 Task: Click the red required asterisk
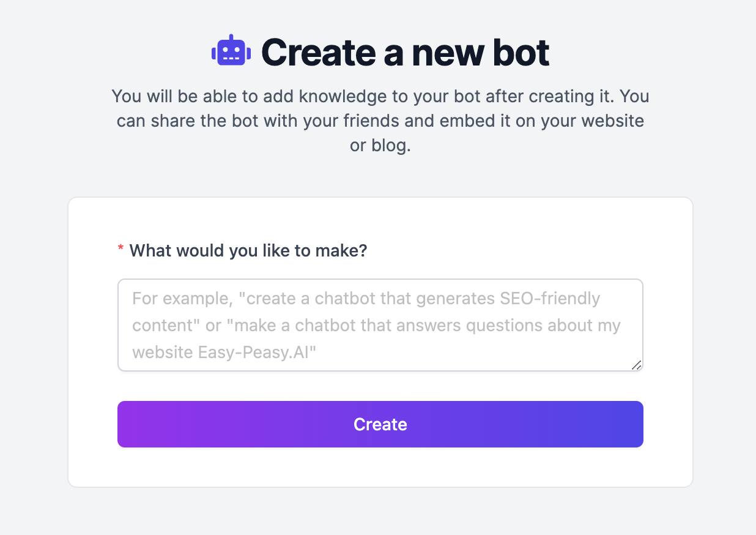(x=120, y=249)
